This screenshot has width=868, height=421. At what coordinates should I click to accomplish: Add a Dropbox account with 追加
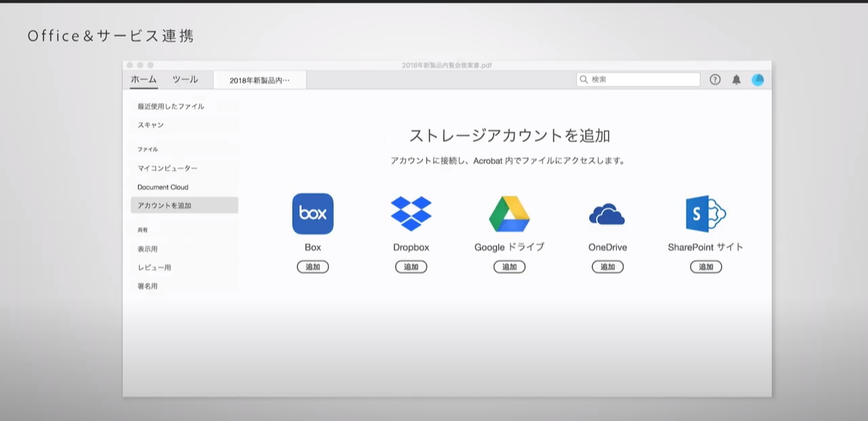point(411,267)
